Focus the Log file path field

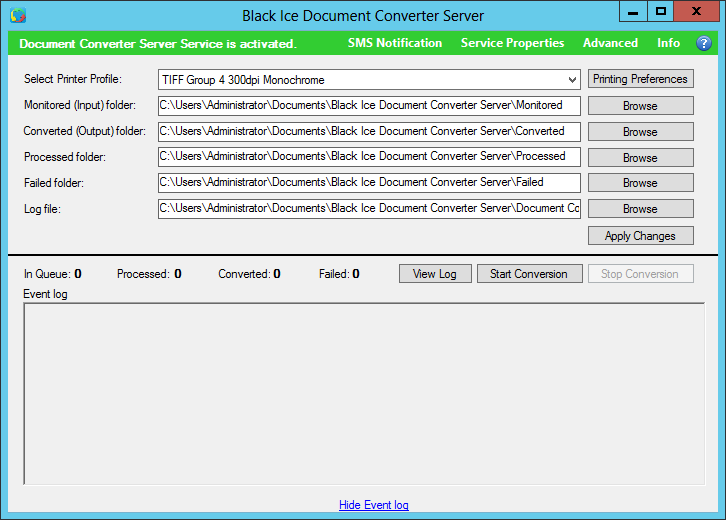369,208
